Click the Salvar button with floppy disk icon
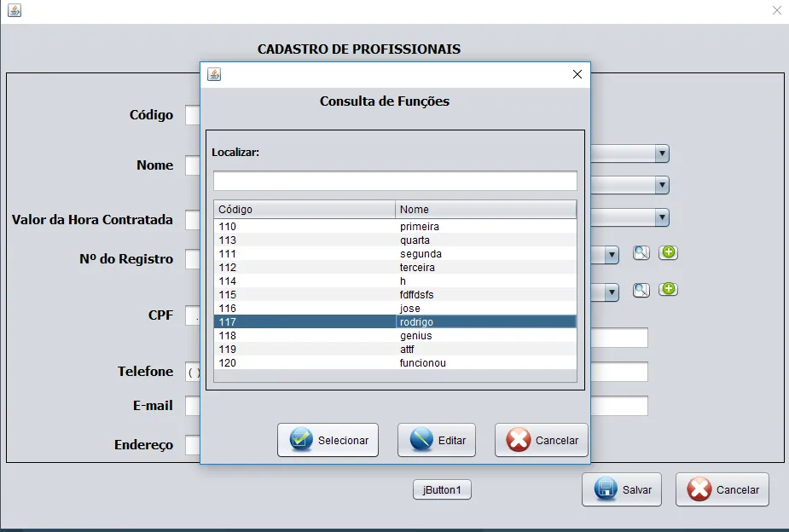Viewport: 789px width, 532px height. pos(622,489)
